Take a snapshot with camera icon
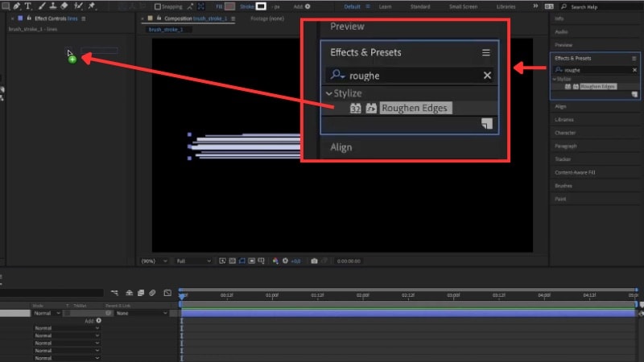Image resolution: width=644 pixels, height=362 pixels. coord(314,261)
